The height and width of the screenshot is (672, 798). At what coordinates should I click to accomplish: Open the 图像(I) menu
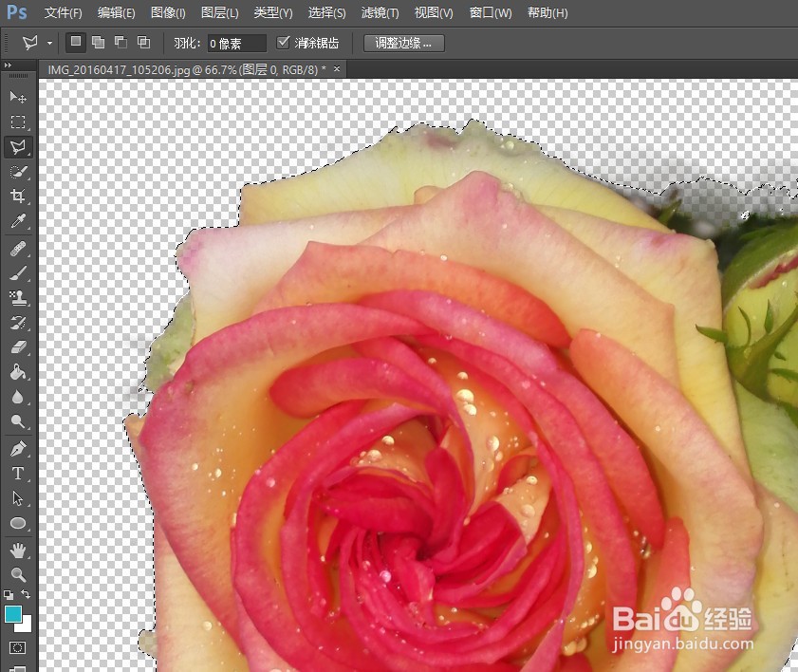pyautogui.click(x=168, y=12)
